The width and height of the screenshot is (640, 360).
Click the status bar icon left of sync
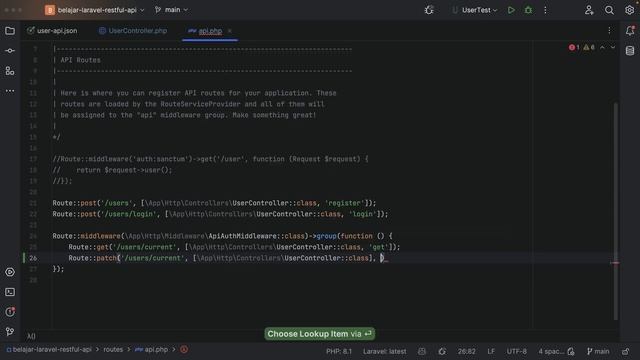[422, 351]
